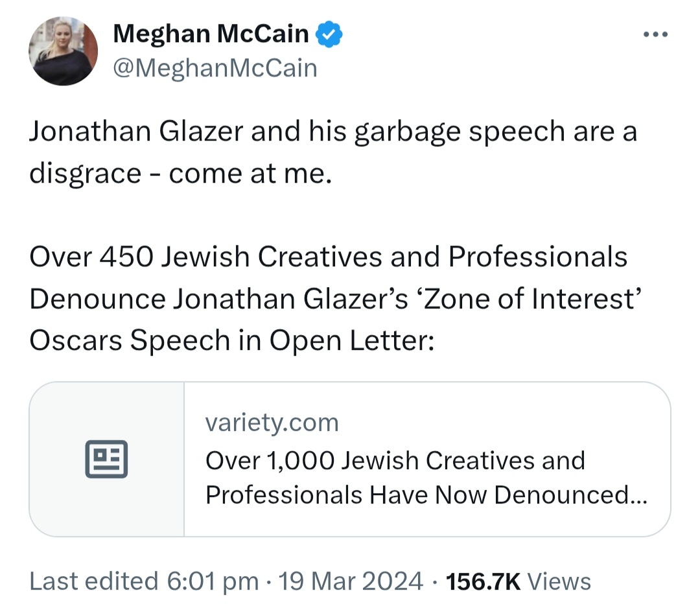
Task: Click the 'Jonathan Glazer and his garbage speech' line
Action: pos(333,132)
